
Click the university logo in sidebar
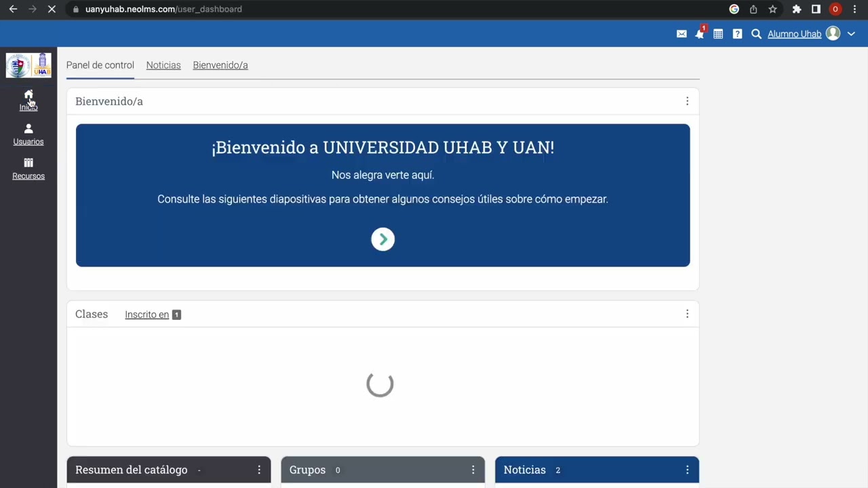[28, 66]
